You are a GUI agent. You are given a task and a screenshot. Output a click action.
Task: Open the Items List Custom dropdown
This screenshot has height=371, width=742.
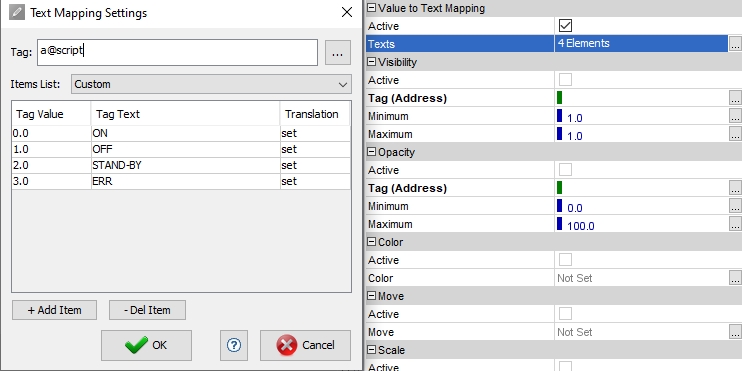[211, 84]
